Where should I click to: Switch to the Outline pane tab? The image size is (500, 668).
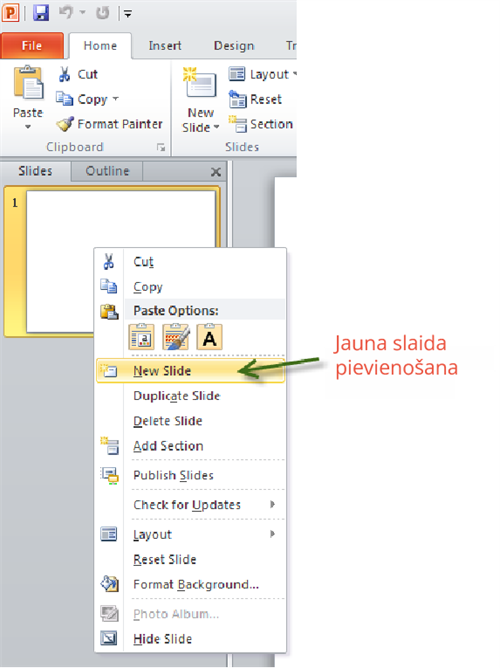point(107,171)
